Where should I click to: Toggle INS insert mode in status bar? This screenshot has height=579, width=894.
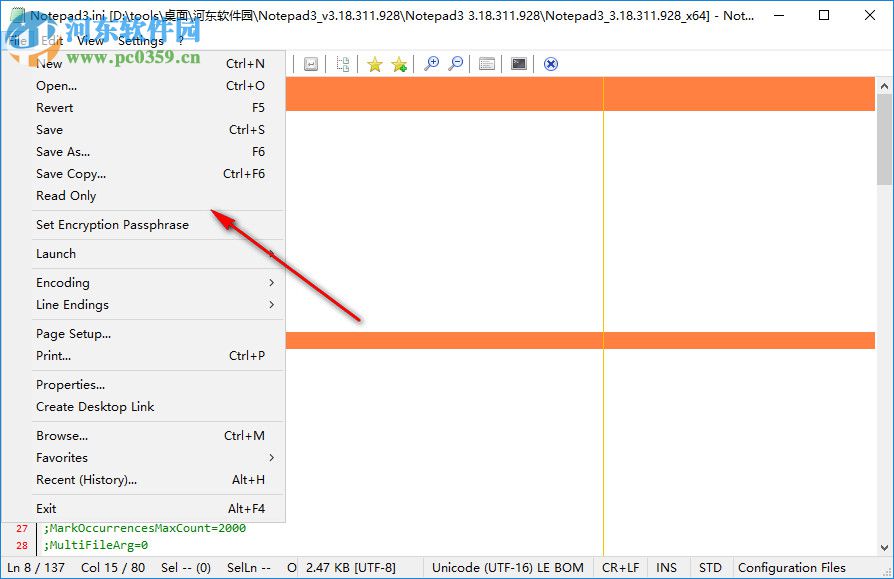[x=666, y=568]
